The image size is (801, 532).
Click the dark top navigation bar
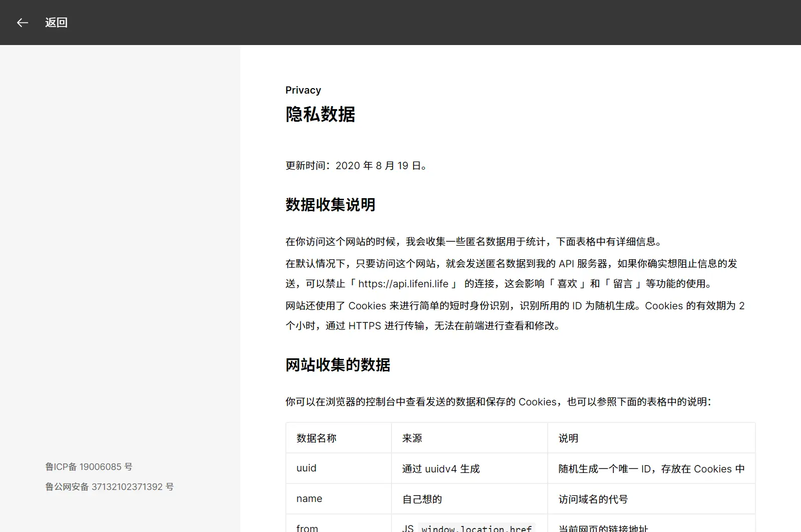[400, 23]
